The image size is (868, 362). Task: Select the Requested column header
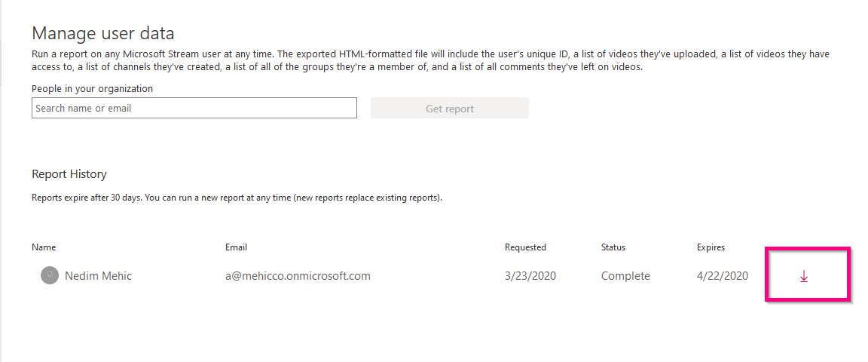click(525, 247)
